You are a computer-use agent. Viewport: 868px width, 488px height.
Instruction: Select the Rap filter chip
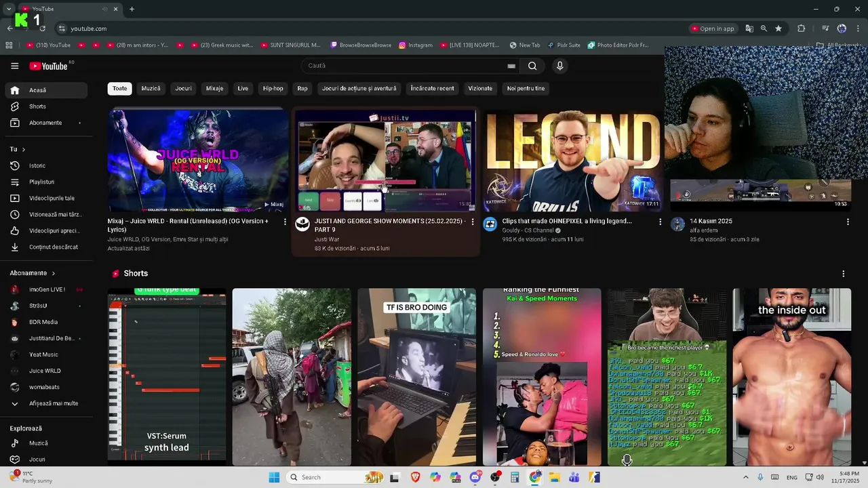click(302, 89)
